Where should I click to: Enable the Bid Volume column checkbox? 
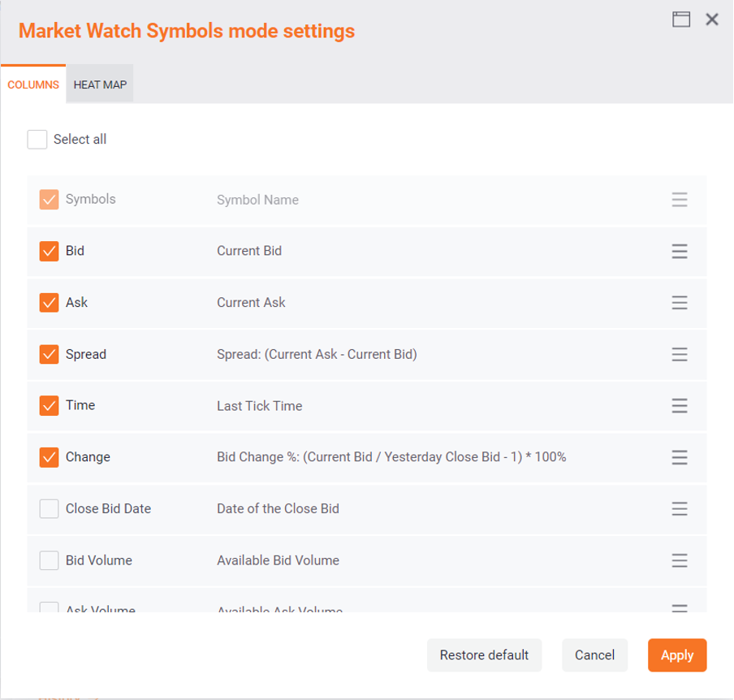49,560
